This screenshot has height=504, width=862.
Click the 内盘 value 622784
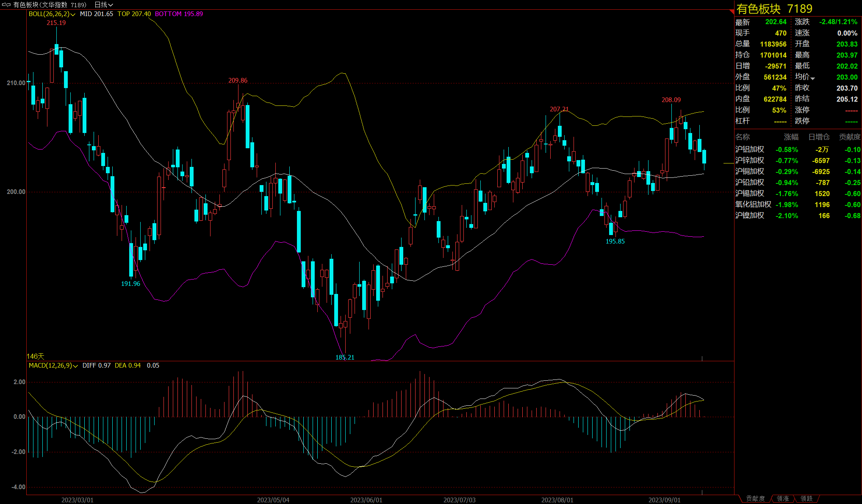[x=775, y=99]
